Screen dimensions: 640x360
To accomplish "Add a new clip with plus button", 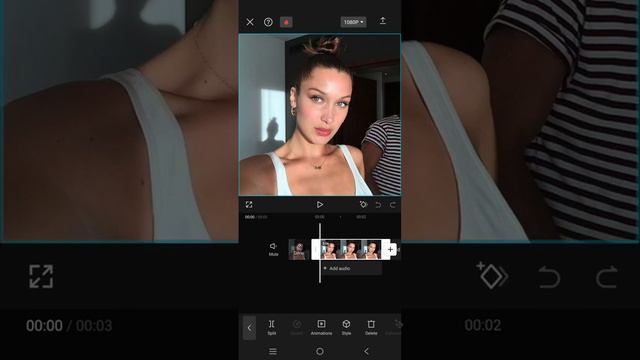I will click(x=390, y=249).
